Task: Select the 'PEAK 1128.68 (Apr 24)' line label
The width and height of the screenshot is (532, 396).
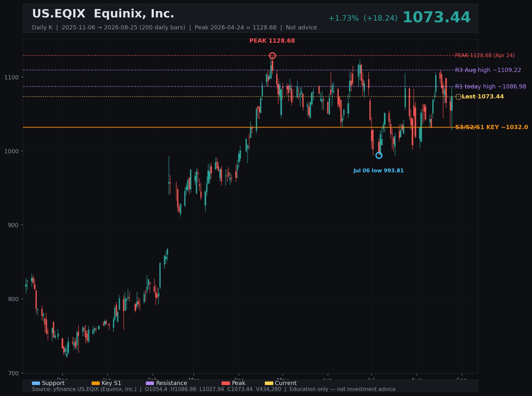Action: pyautogui.click(x=485, y=56)
